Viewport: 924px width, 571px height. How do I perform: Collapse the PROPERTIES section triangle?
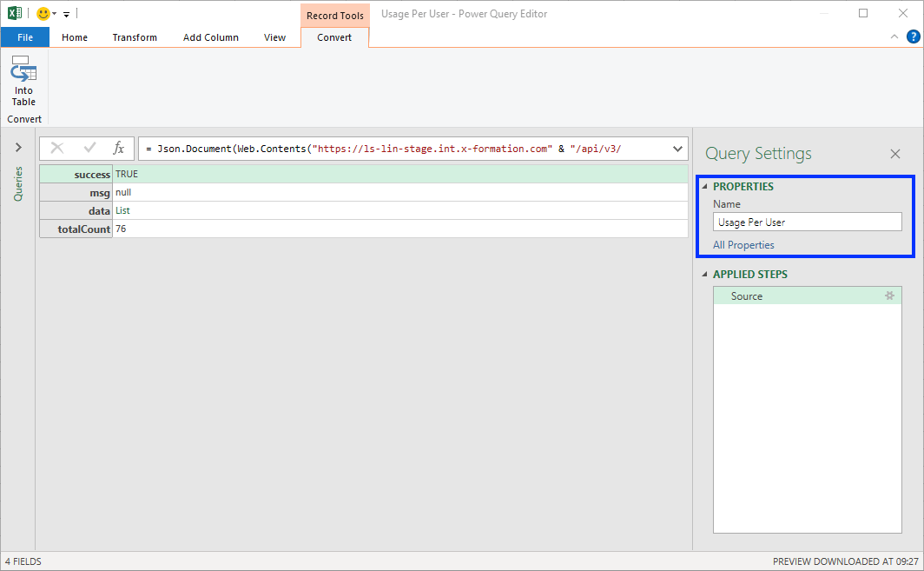[x=705, y=186]
